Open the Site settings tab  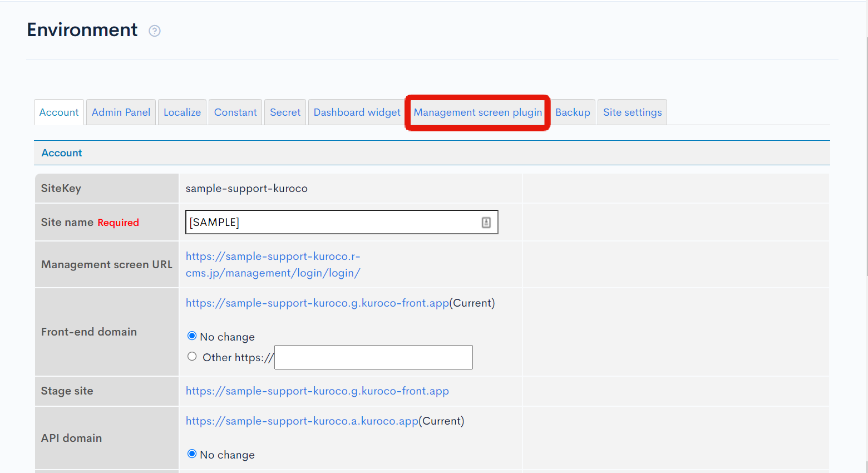point(632,112)
